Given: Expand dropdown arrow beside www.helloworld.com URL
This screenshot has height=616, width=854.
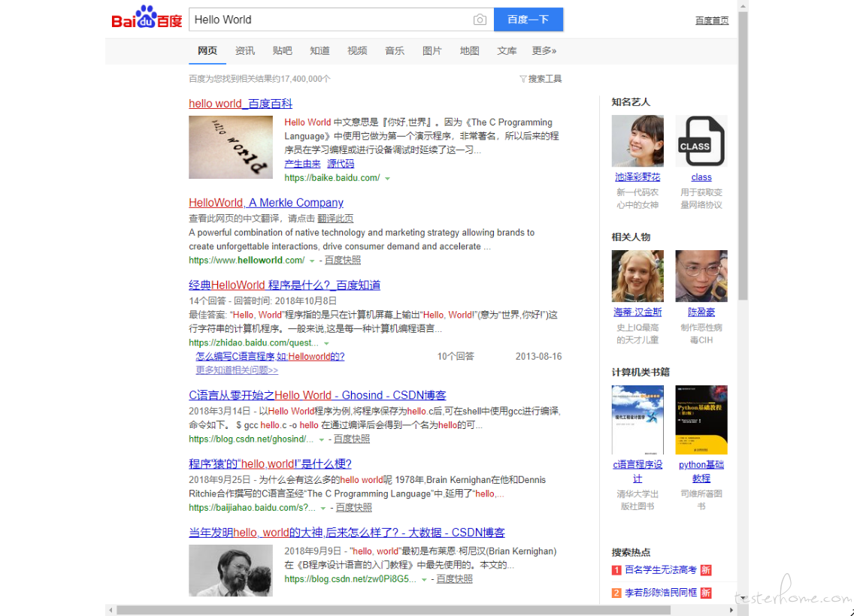Looking at the screenshot, I should 312,261.
